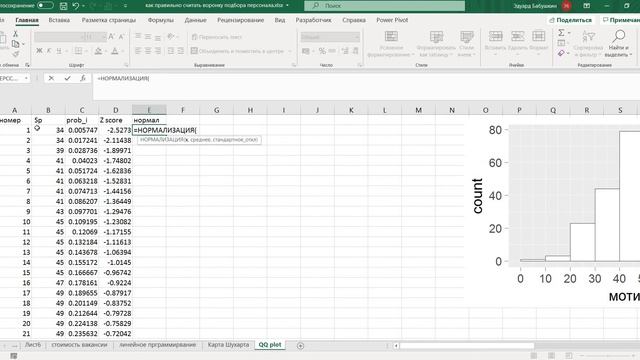Click the Вставить cells button
Viewport: 640px width, 360px height.
(496, 43)
